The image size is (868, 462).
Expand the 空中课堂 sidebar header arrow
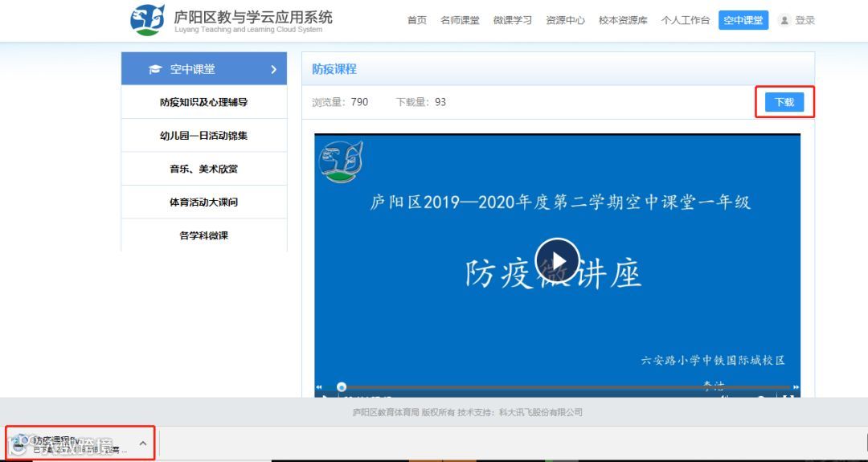273,69
